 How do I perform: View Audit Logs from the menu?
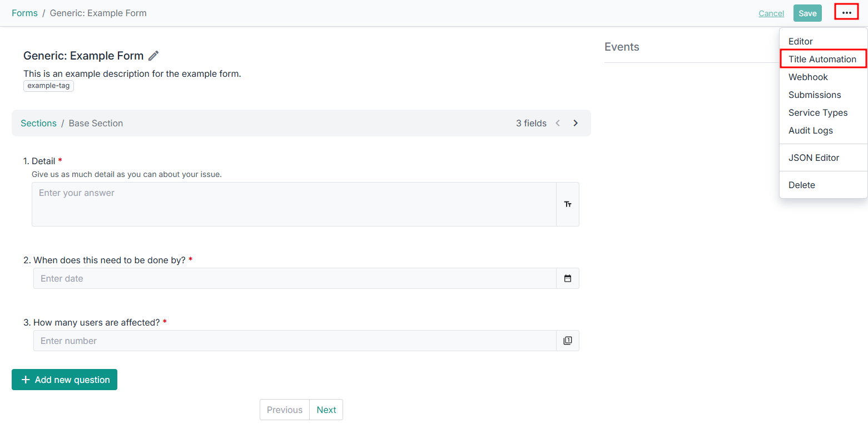[810, 130]
